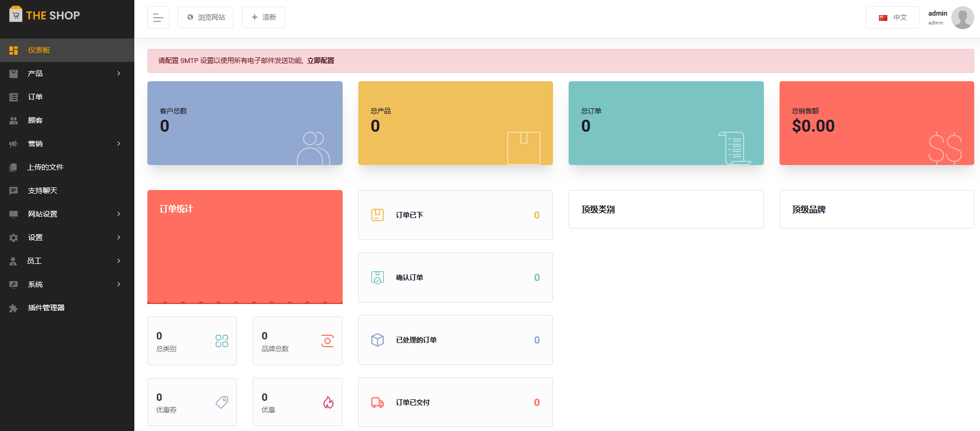The height and width of the screenshot is (431, 980).
Task: Click the 立即配置 SMTP link
Action: (x=320, y=61)
